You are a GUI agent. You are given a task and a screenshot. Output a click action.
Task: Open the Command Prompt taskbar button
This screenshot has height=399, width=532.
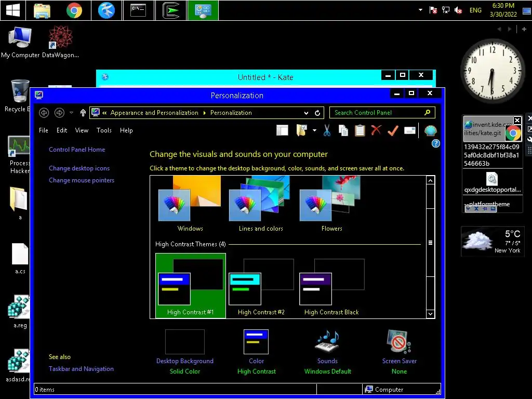[x=138, y=10]
